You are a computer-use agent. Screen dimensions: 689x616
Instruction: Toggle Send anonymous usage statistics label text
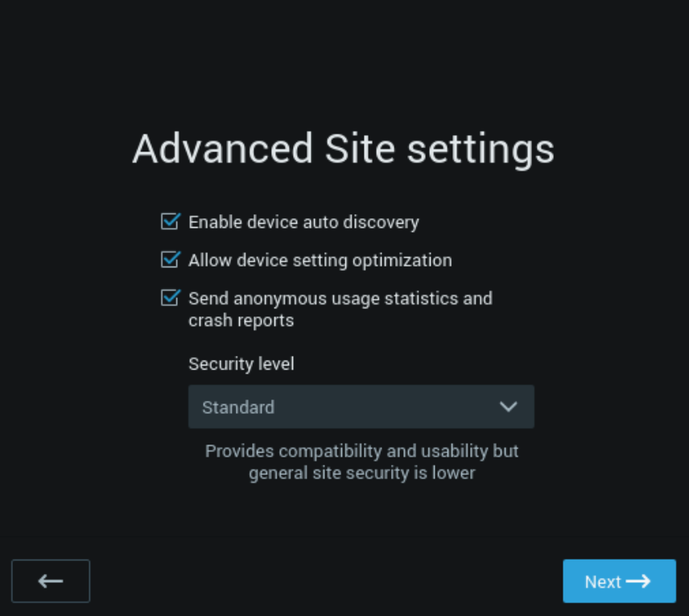click(x=340, y=299)
